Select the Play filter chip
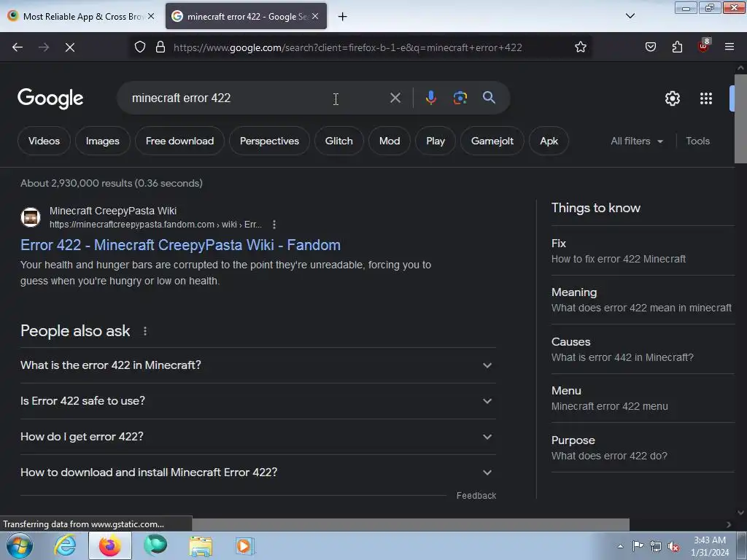The height and width of the screenshot is (560, 747). [x=436, y=141]
